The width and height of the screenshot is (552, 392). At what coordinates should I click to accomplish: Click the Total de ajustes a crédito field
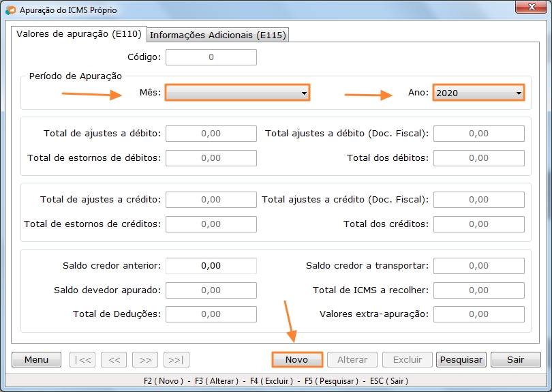point(211,200)
